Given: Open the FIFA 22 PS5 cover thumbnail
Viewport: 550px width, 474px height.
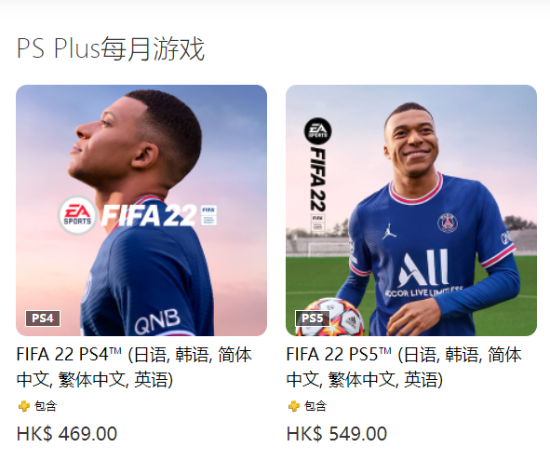Looking at the screenshot, I should pos(411,210).
